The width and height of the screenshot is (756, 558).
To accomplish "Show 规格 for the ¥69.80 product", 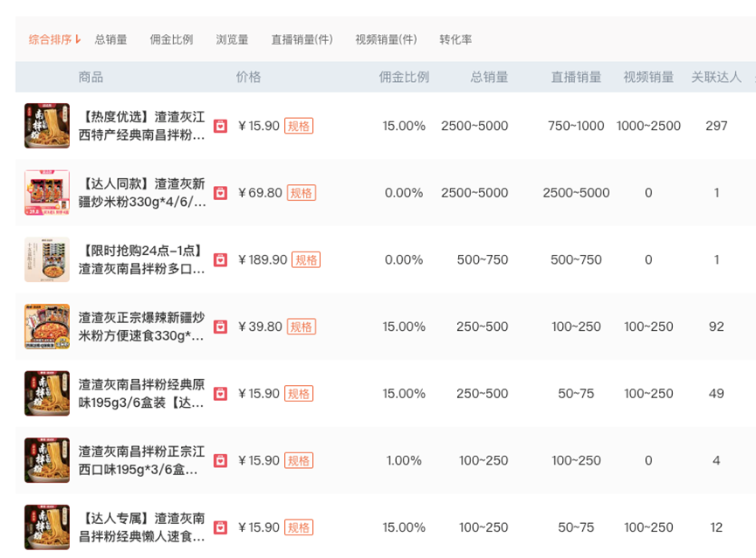I will 302,193.
